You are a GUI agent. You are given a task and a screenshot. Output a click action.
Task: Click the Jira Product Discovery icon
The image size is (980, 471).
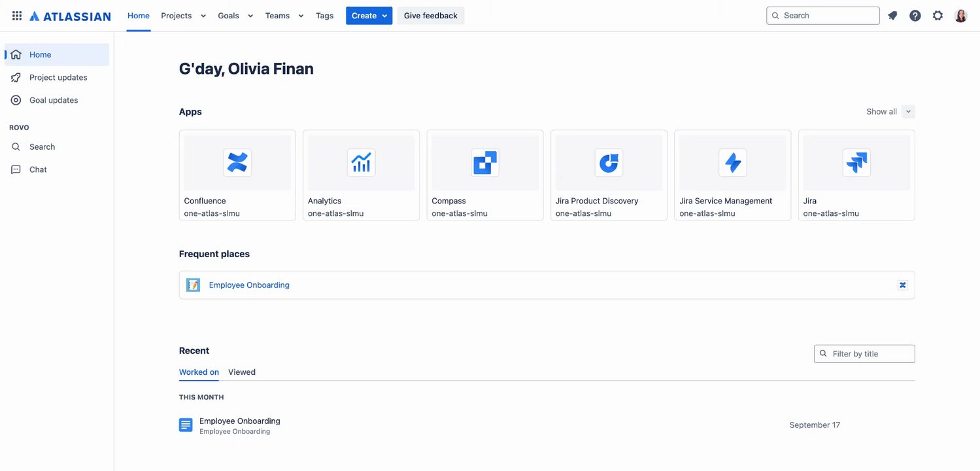click(609, 163)
